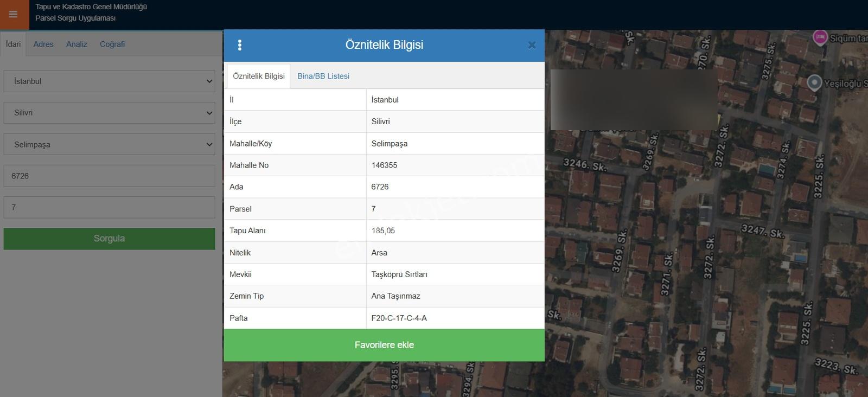The image size is (868, 397).
Task: Switch to the Adres tab
Action: tap(43, 44)
